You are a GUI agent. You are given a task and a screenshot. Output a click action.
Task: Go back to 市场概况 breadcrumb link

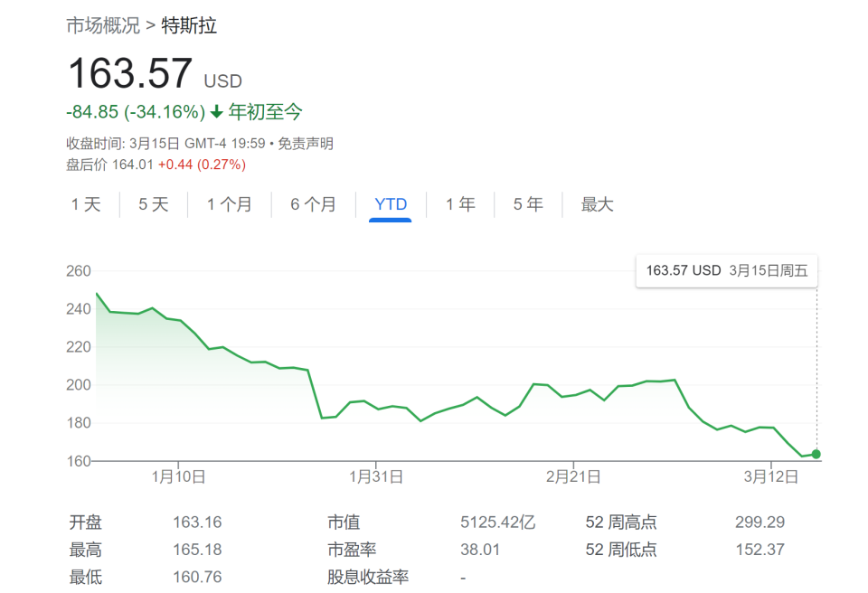tap(103, 25)
